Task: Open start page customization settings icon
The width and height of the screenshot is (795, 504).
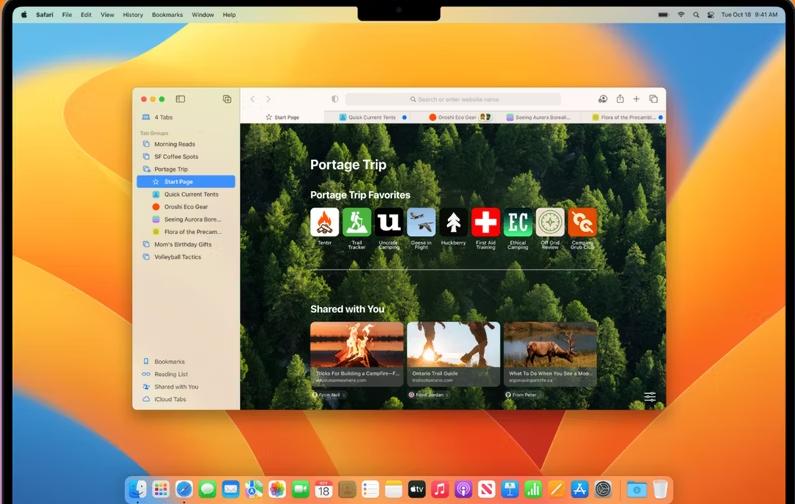Action: tap(650, 397)
